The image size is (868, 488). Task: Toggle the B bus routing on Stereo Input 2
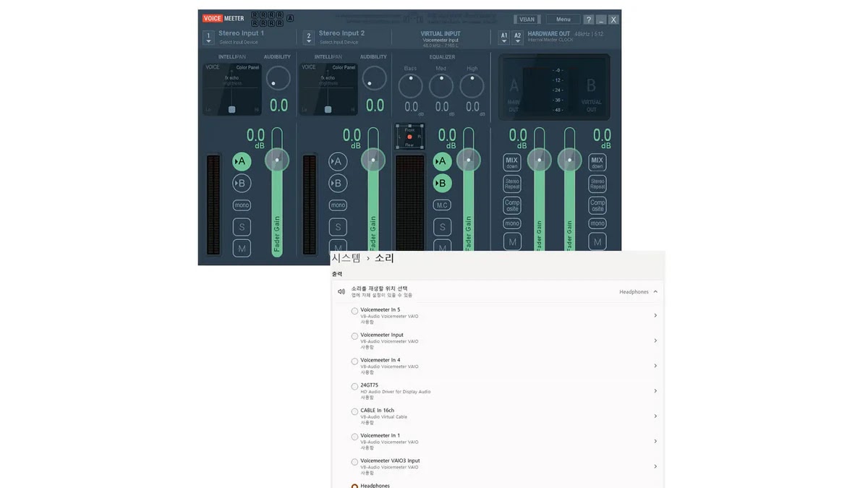pos(338,183)
